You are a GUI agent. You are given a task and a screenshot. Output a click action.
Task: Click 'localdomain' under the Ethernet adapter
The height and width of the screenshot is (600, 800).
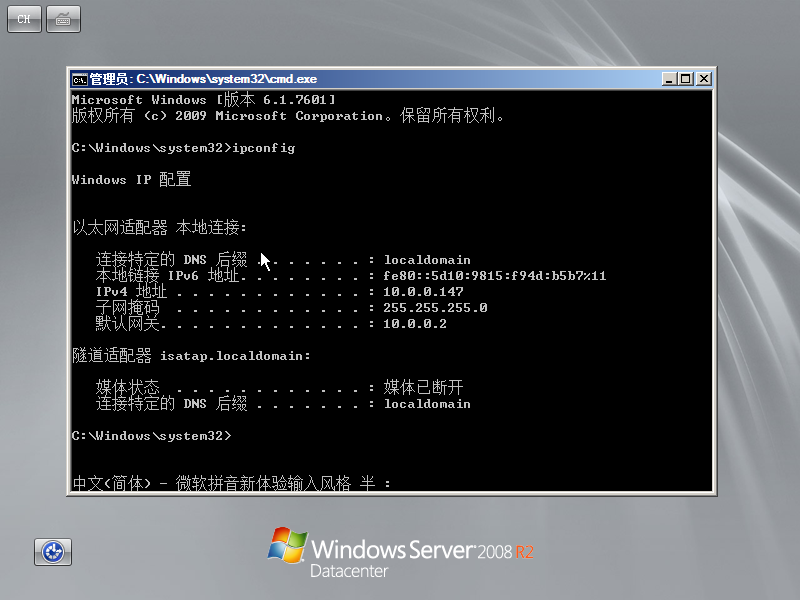427,260
